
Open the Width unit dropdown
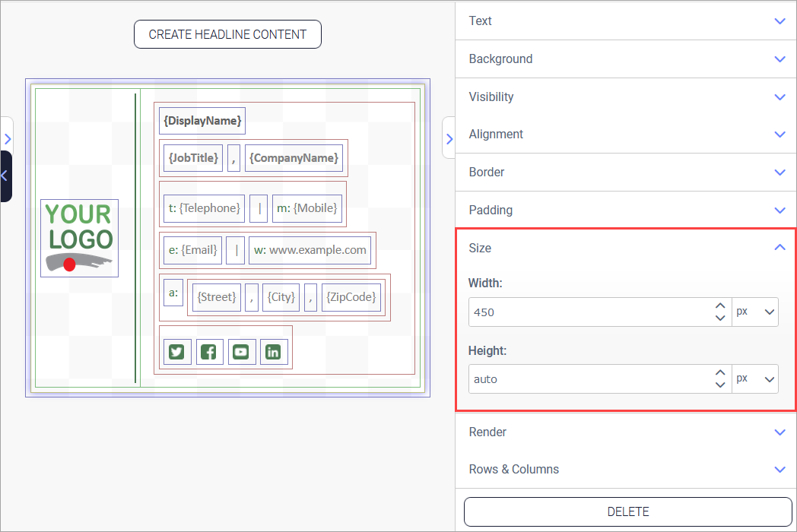(755, 312)
